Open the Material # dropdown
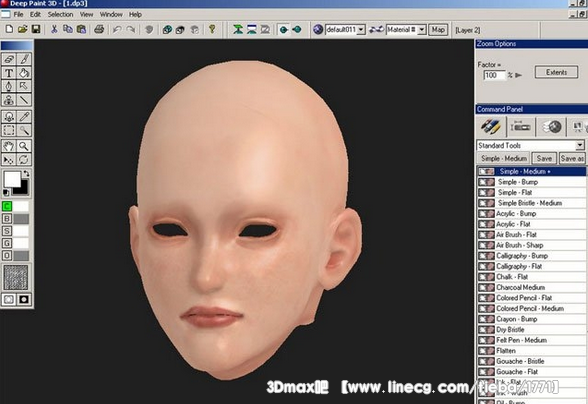 pos(422,30)
